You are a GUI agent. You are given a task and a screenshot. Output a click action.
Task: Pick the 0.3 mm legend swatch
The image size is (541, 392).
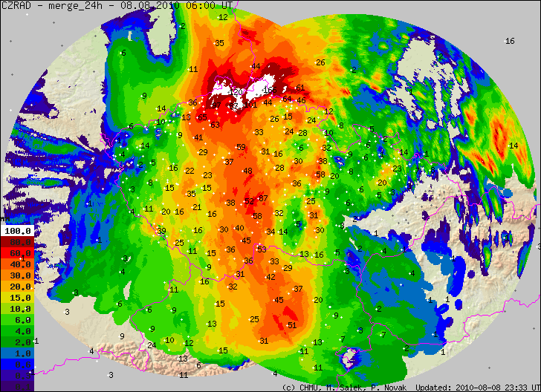(x=17, y=376)
